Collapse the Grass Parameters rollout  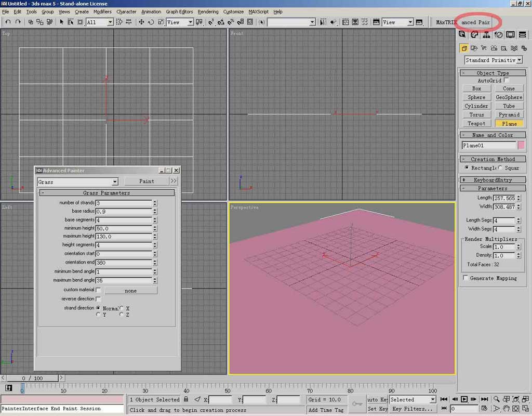pyautogui.click(x=107, y=193)
